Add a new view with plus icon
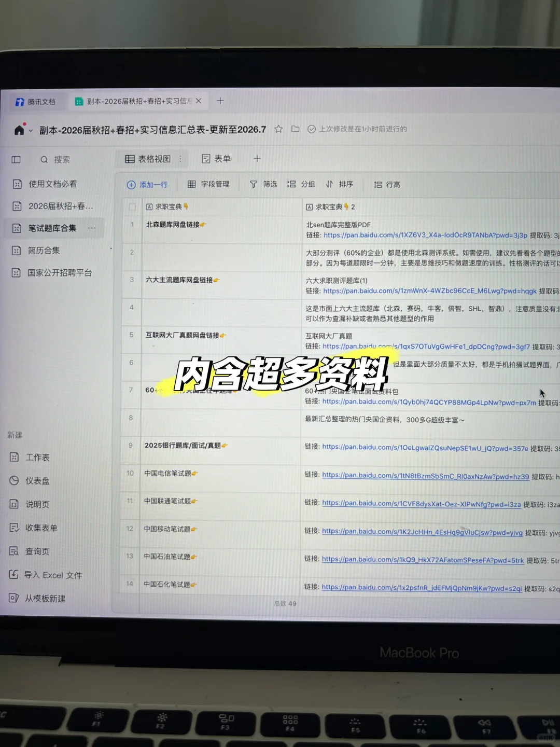The width and height of the screenshot is (560, 747). tap(257, 159)
